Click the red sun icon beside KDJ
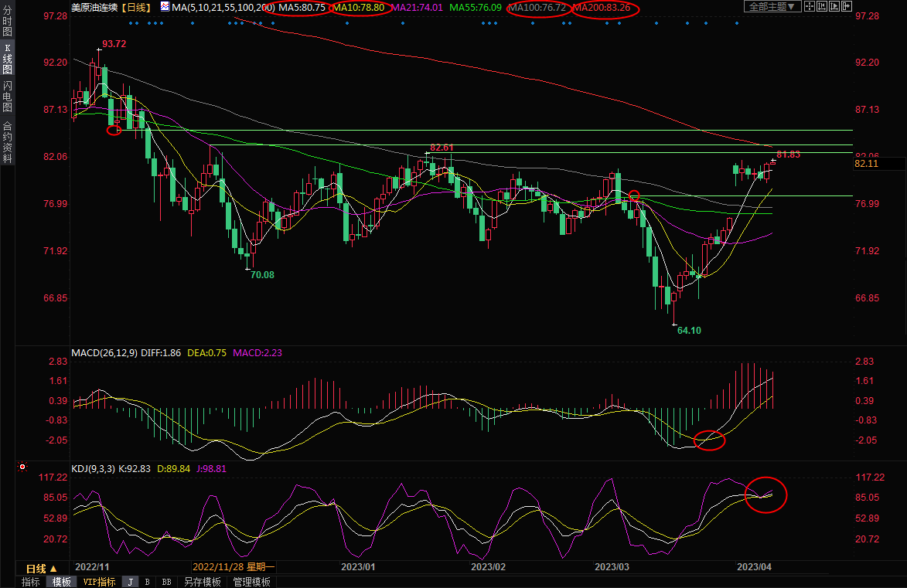 (22, 467)
